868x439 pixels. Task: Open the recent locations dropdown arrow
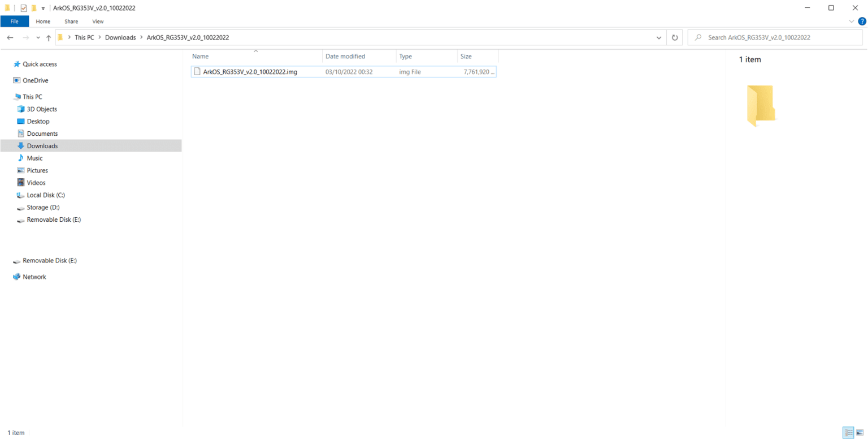pos(38,37)
